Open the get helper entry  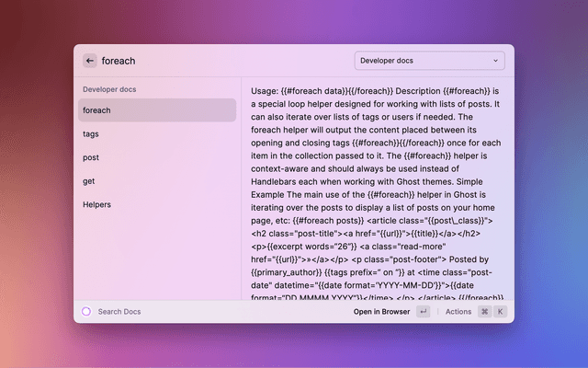[x=154, y=181]
